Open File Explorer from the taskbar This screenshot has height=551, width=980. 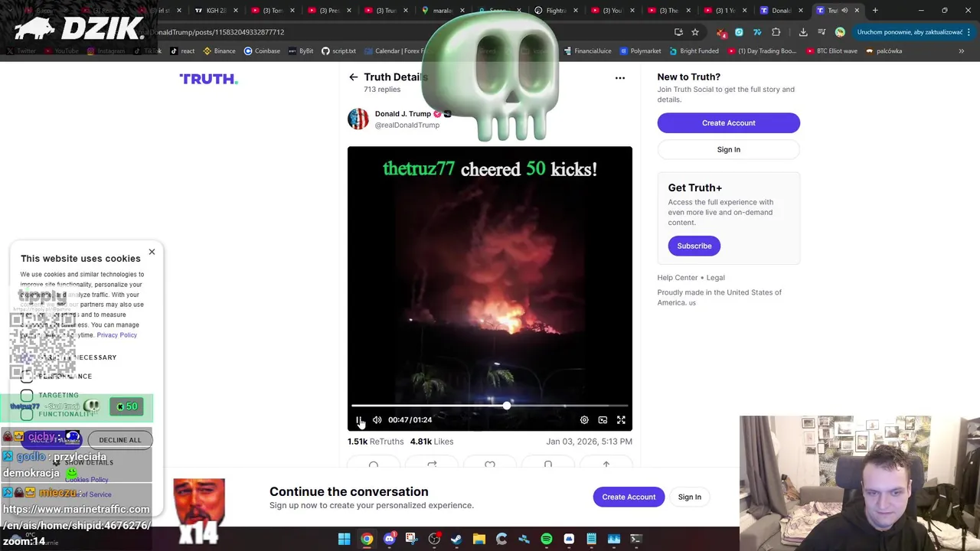pyautogui.click(x=479, y=539)
